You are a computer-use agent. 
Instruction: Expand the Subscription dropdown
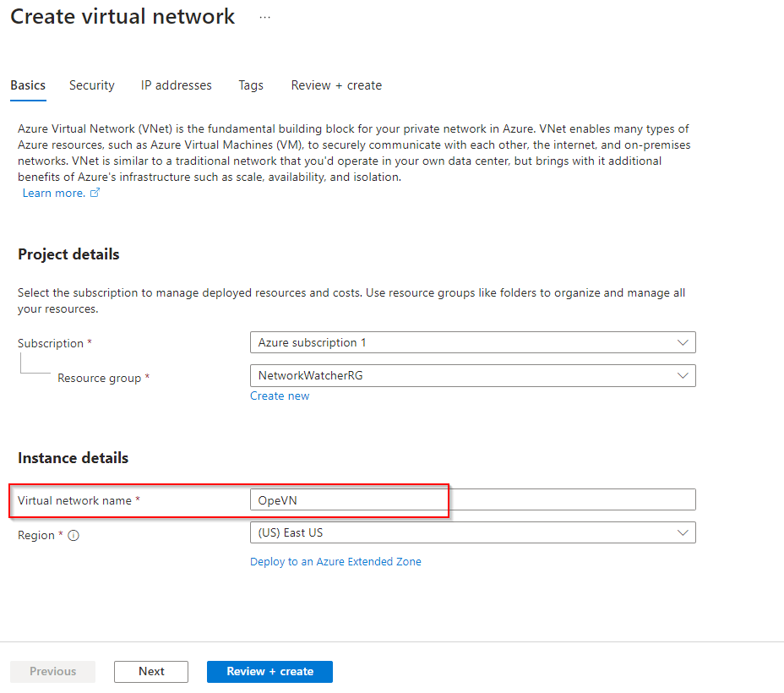(x=683, y=342)
